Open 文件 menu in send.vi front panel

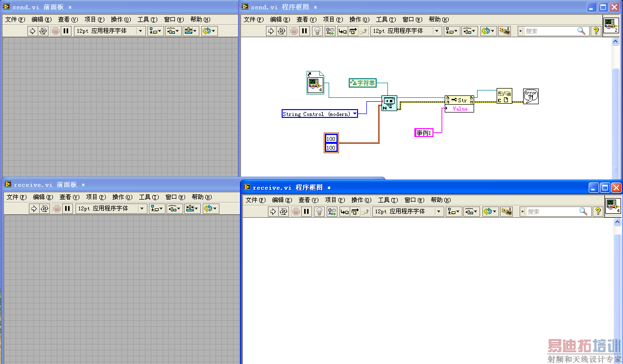click(x=15, y=20)
